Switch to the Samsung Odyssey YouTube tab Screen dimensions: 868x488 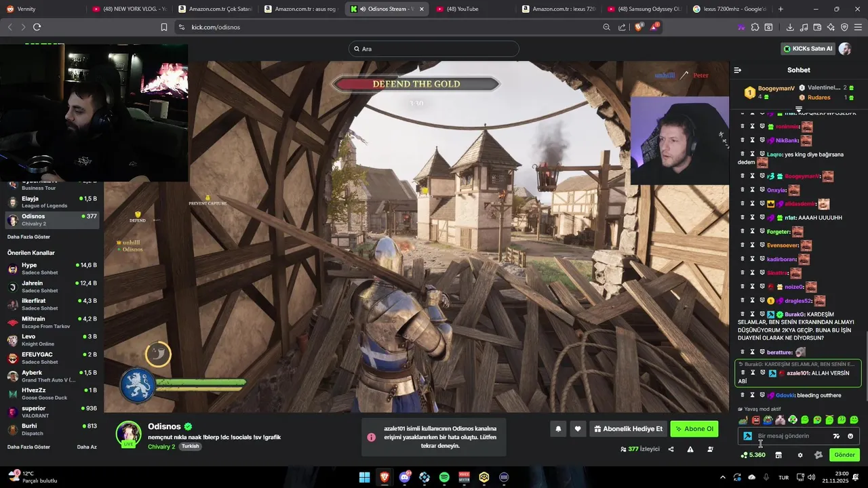tap(643, 9)
